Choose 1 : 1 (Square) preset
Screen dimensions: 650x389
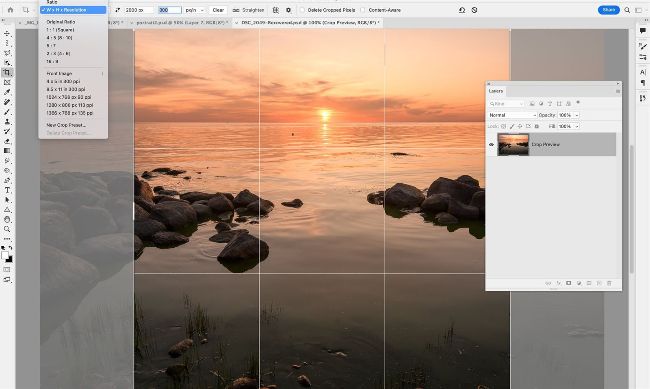point(61,29)
